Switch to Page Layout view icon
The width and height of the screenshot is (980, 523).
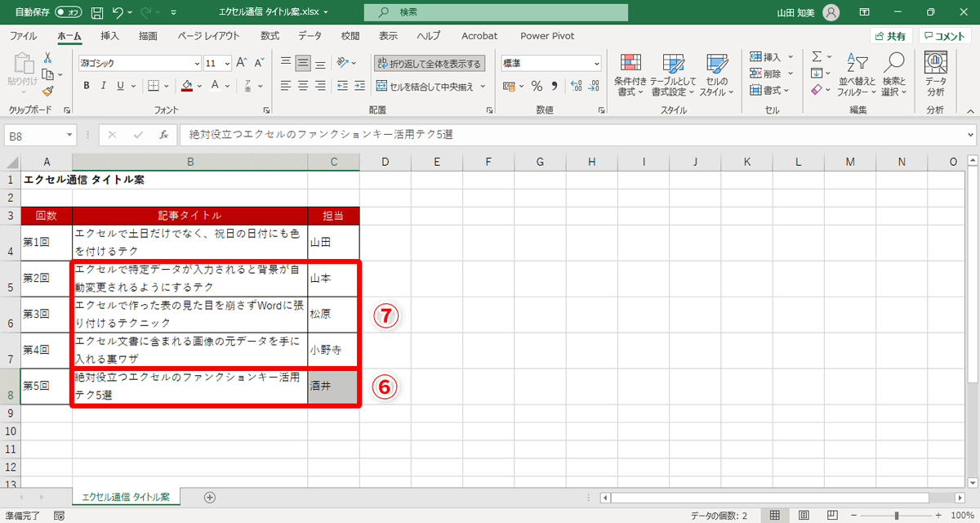(x=804, y=515)
